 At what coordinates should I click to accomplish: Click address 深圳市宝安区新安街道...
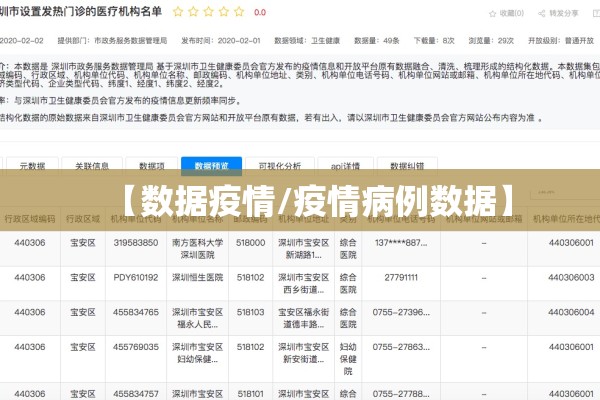tap(303, 353)
